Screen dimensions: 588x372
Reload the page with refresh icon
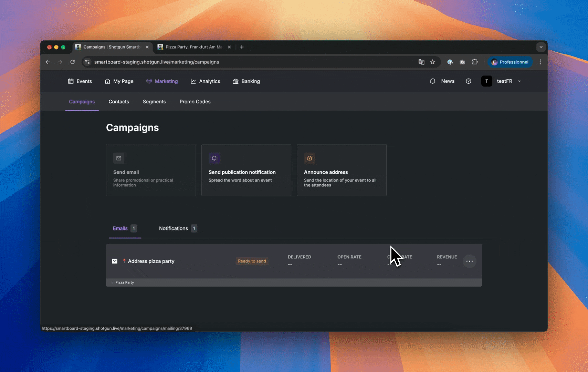72,62
